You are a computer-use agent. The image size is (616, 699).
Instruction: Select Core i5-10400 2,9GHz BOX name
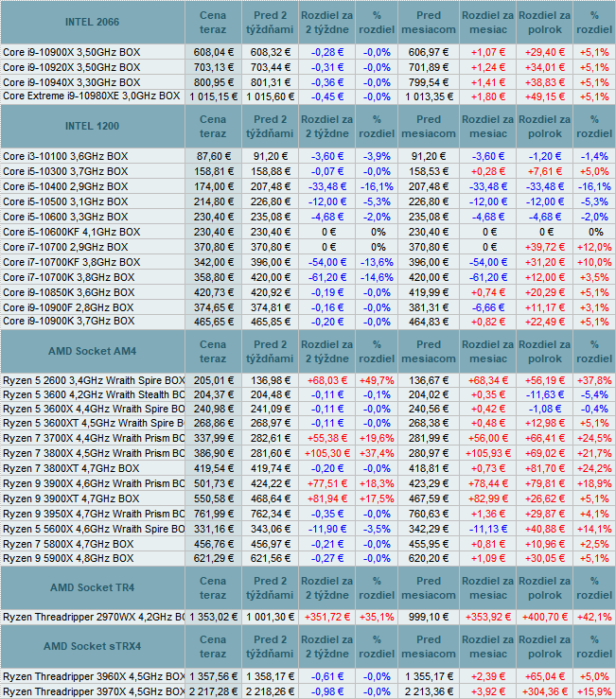point(65,186)
